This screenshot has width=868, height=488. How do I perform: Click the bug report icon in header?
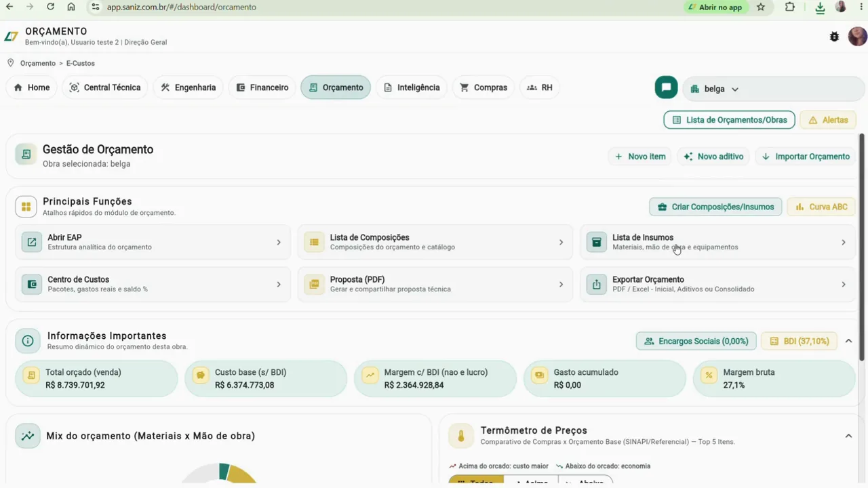[x=834, y=37]
